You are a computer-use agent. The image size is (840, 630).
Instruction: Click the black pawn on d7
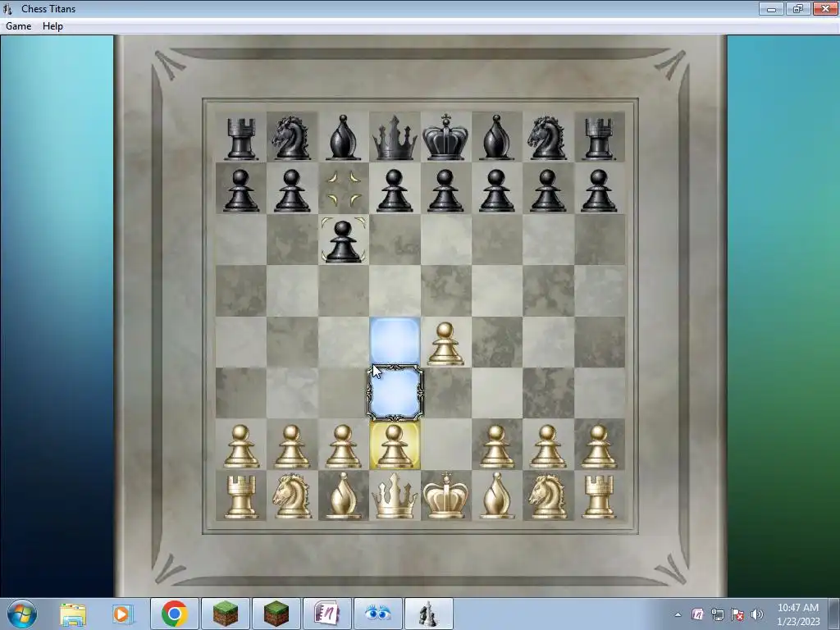(x=395, y=190)
